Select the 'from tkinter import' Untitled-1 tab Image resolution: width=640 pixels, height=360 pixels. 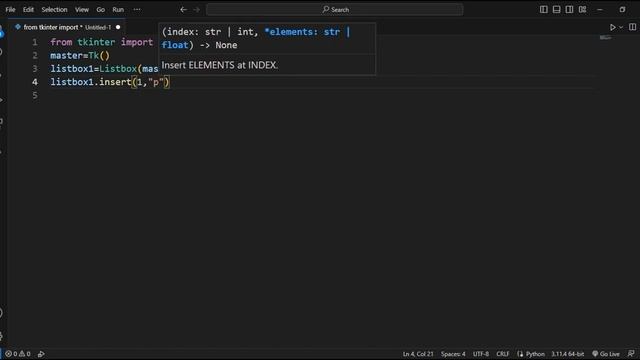[68, 27]
